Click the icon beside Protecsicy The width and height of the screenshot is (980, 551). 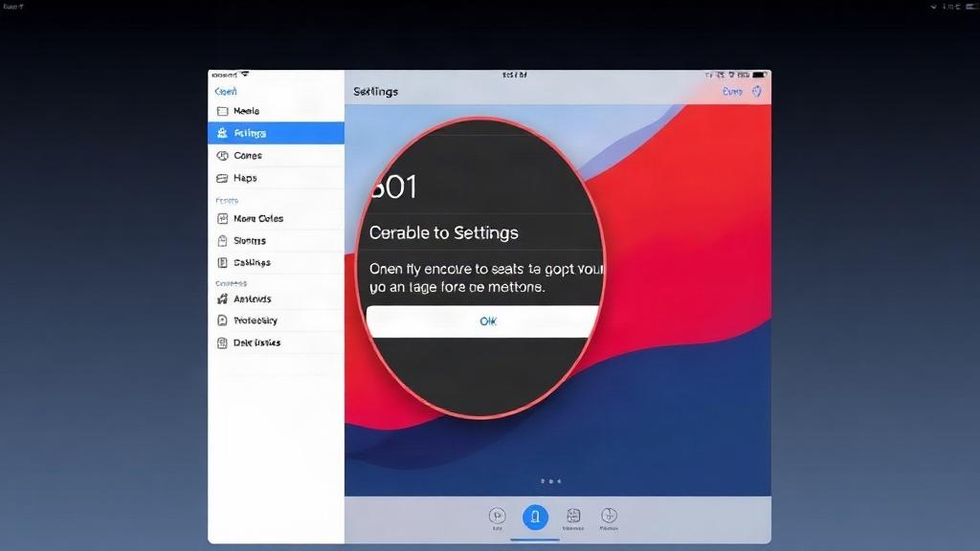[222, 320]
